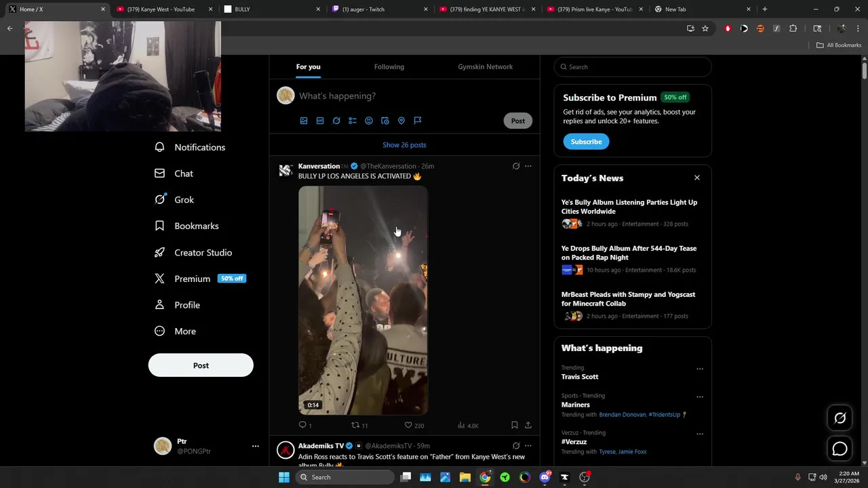
Task: Expand More menu in sidebar
Action: (x=176, y=331)
